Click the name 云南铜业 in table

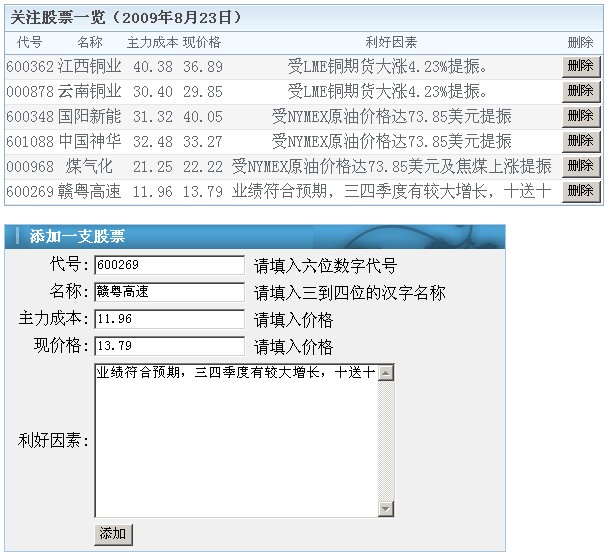pyautogui.click(x=90, y=91)
